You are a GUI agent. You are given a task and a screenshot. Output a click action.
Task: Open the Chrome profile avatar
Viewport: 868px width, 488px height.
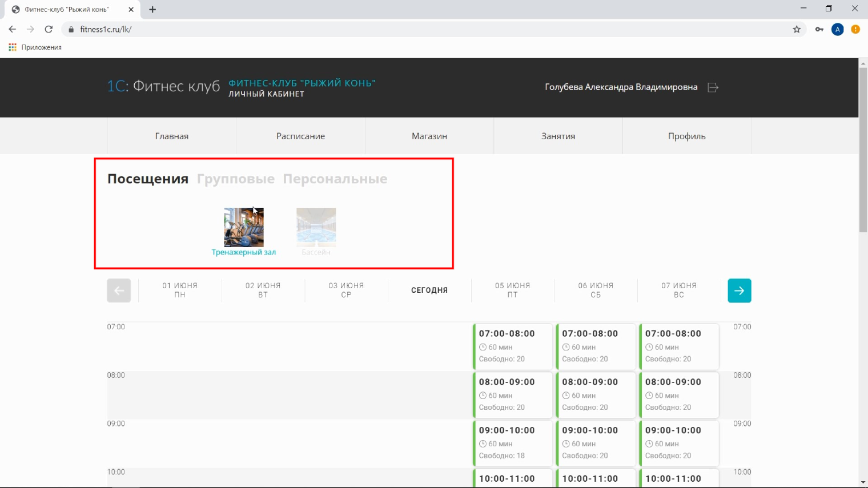(838, 29)
